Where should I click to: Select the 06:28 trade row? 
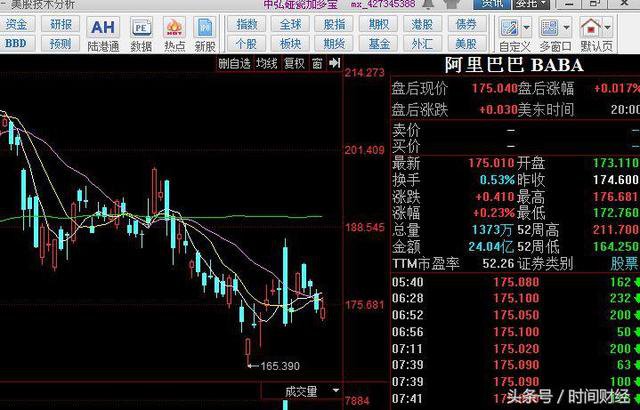click(x=515, y=298)
